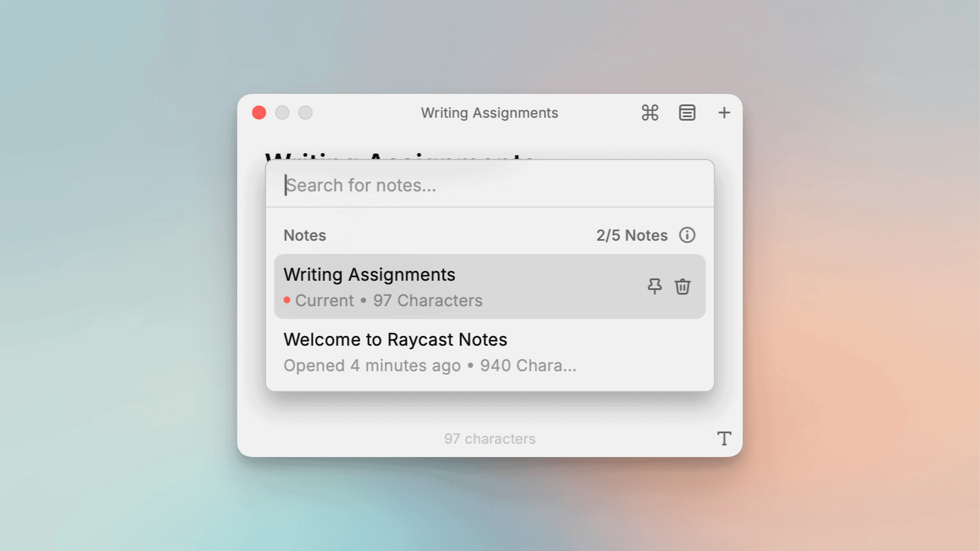Create a new note with plus icon
Viewport: 980px width, 551px height.
pos(724,113)
